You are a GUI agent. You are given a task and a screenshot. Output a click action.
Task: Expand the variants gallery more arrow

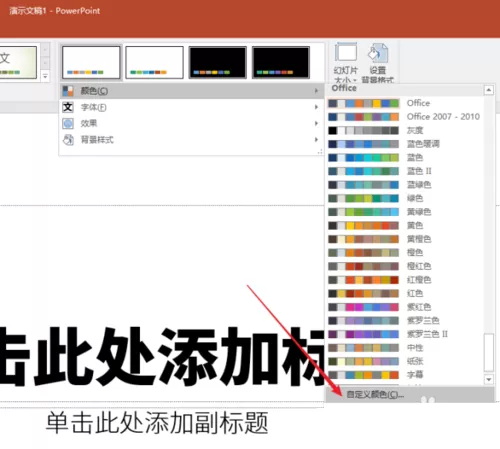(x=45, y=76)
